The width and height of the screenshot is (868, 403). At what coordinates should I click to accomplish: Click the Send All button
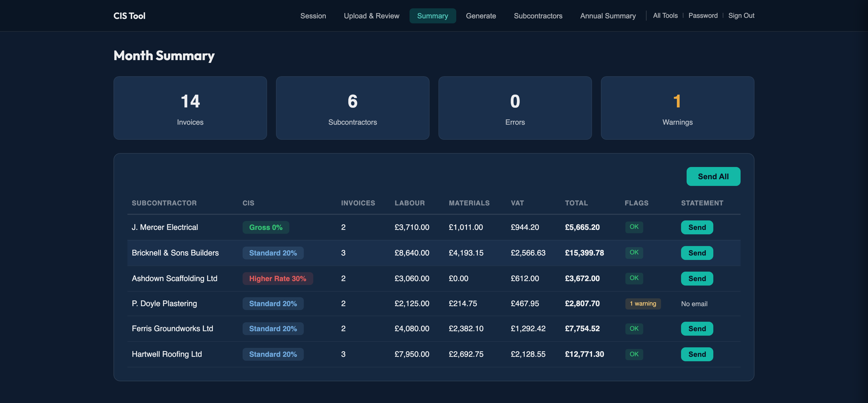(x=713, y=176)
